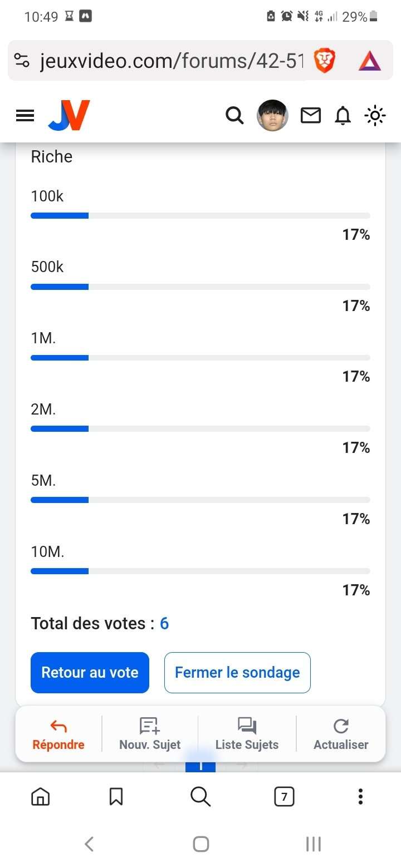Click Fermer le sondage button
Viewport: 401px width, 868px height.
pos(237,673)
